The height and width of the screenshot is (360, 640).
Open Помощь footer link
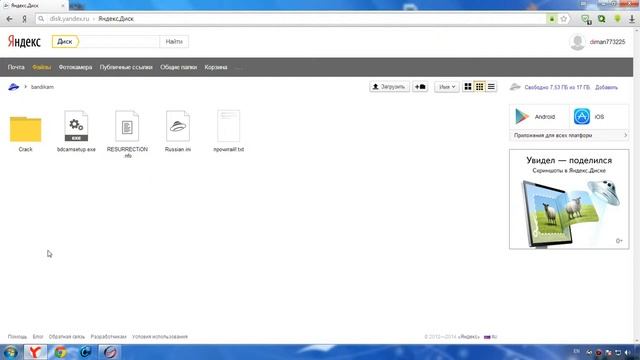point(17,337)
